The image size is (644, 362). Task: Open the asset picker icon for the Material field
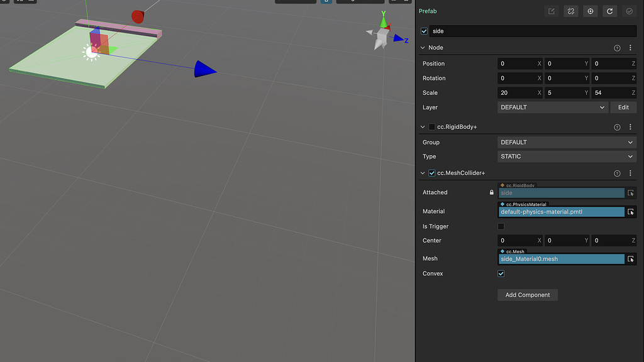631,212
